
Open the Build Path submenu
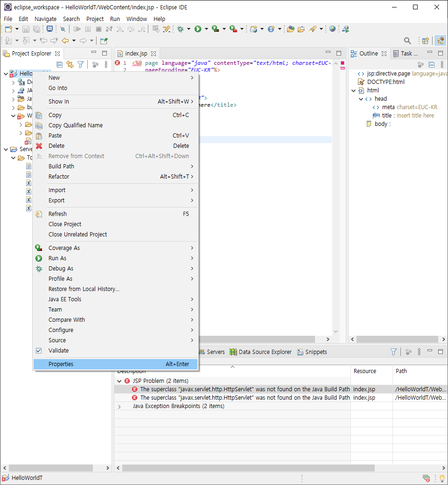point(115,166)
